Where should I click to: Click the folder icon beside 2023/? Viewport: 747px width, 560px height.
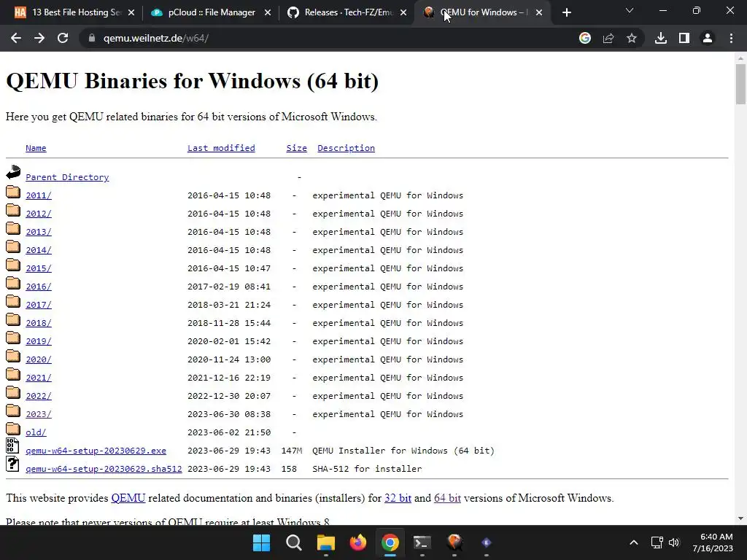[x=13, y=411]
